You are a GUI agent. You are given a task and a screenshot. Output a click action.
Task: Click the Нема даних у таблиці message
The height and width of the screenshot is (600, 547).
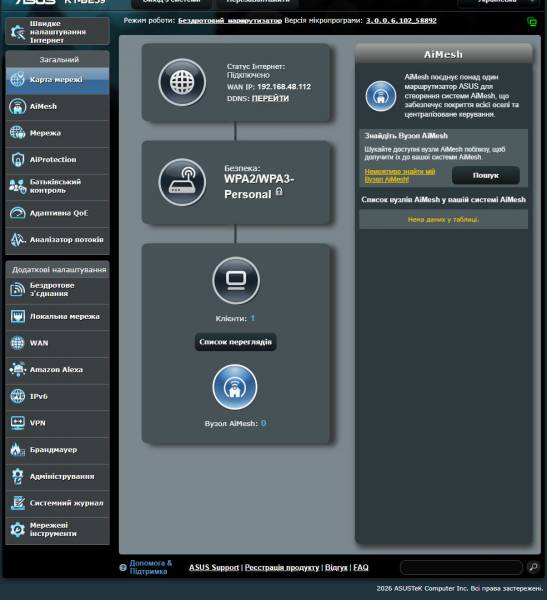pos(443,220)
